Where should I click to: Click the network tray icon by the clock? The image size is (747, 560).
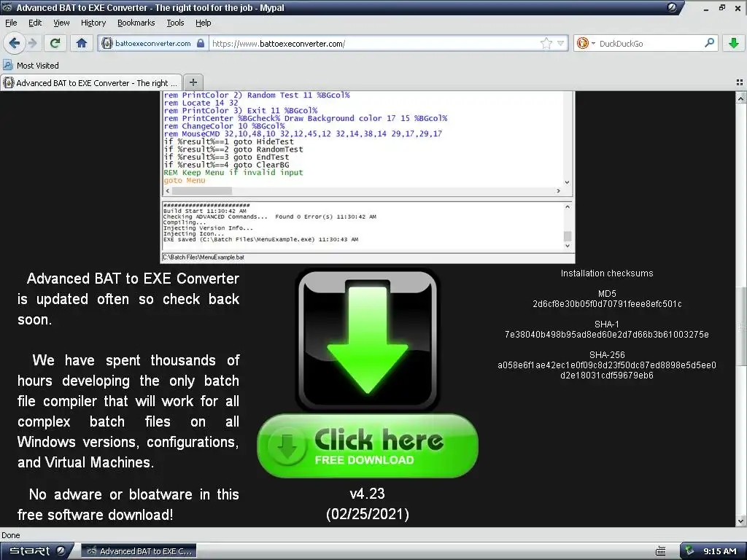coord(689,551)
